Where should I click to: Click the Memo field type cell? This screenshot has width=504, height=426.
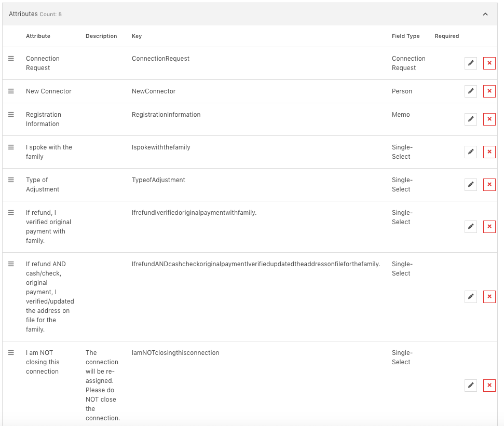pos(401,114)
